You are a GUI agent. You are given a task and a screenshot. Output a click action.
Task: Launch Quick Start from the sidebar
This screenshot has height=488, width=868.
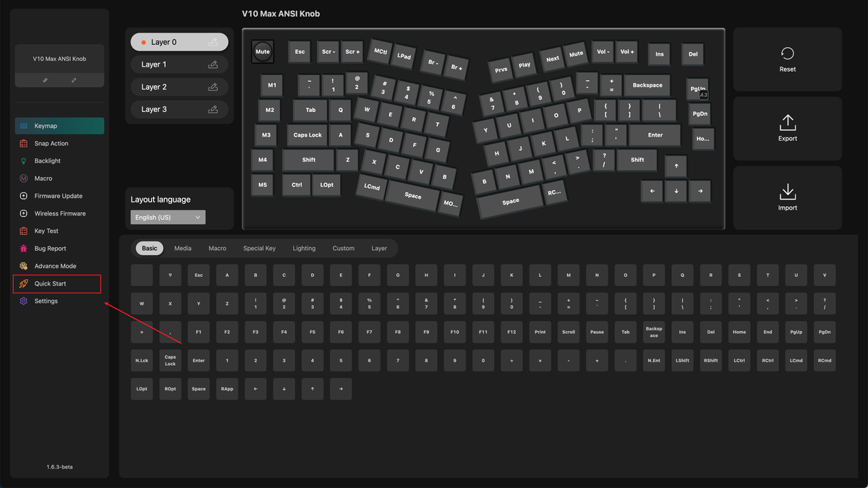(50, 283)
